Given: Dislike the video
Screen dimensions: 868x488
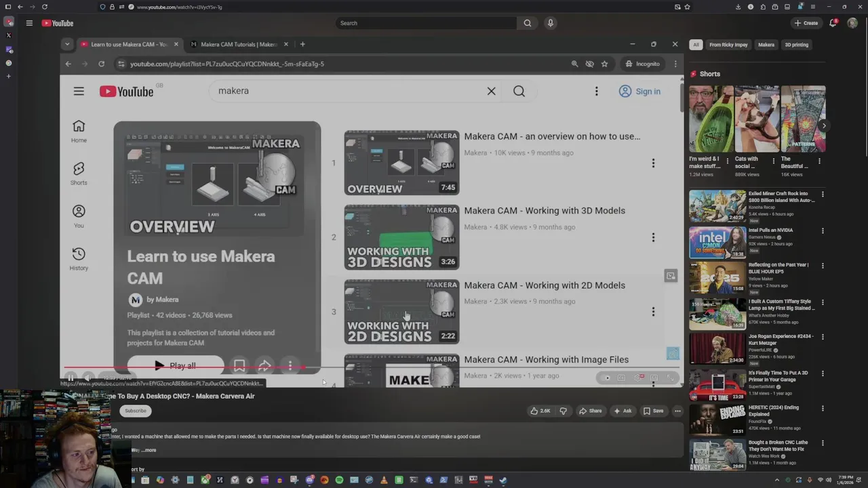Looking at the screenshot, I should (x=563, y=411).
